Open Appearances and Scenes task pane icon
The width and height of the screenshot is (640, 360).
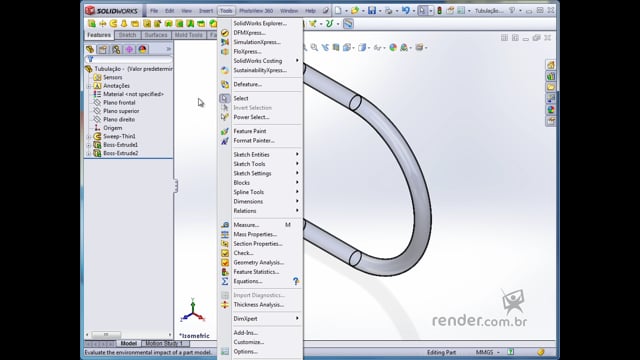(551, 110)
